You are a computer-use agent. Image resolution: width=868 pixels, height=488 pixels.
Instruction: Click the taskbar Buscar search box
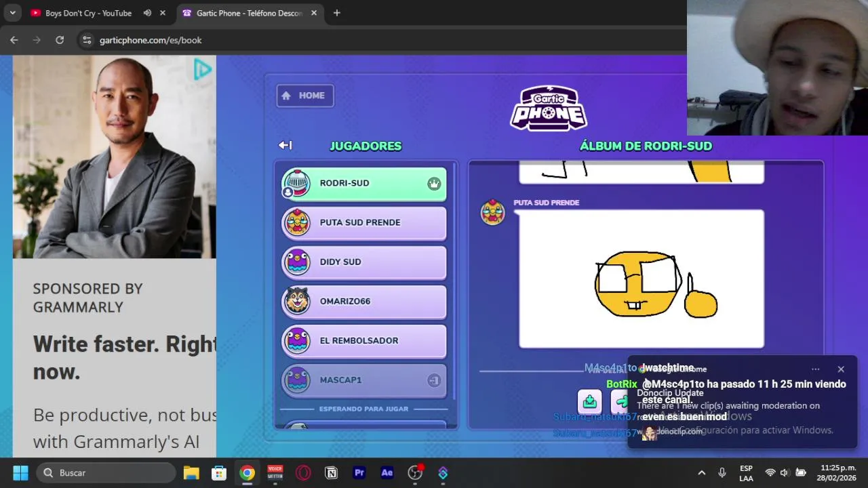106,472
